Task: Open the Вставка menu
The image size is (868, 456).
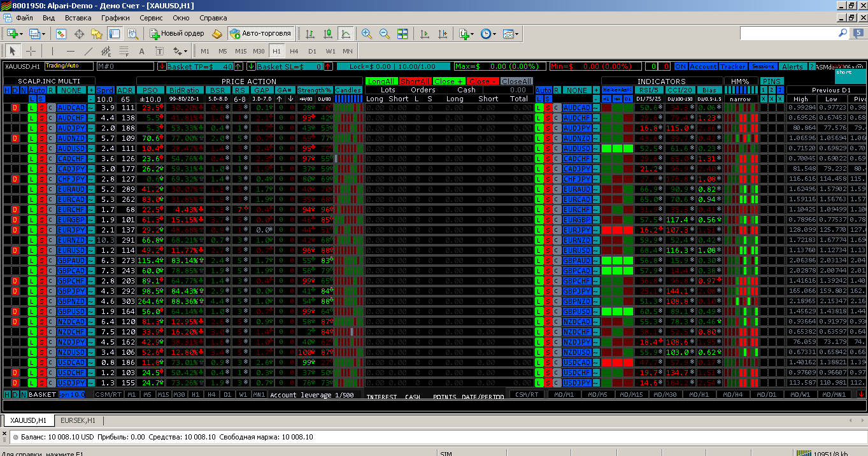Action: (78, 18)
